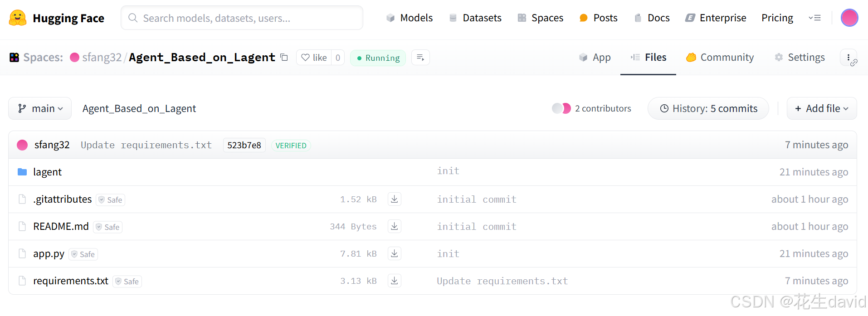The image size is (868, 316).
Task: Open the .gitattributes file
Action: click(62, 199)
